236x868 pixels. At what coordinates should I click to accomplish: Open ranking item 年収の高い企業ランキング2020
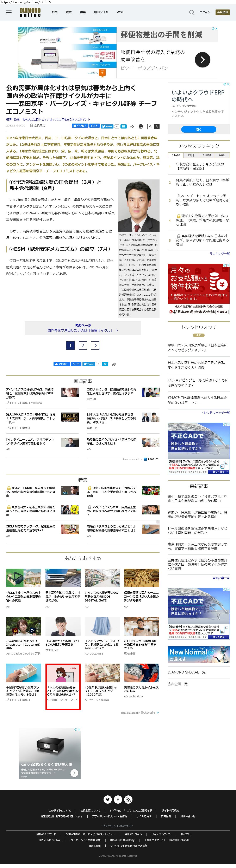coord(200,166)
